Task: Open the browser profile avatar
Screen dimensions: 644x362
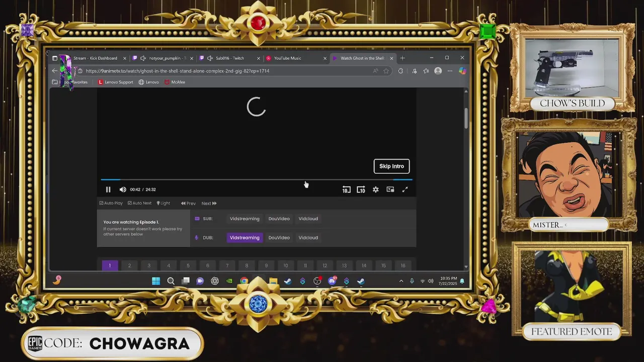Action: [x=438, y=71]
